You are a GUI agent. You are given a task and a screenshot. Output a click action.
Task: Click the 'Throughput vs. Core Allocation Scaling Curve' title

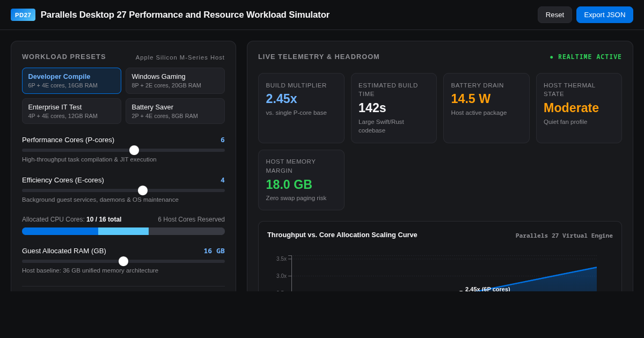[342, 235]
